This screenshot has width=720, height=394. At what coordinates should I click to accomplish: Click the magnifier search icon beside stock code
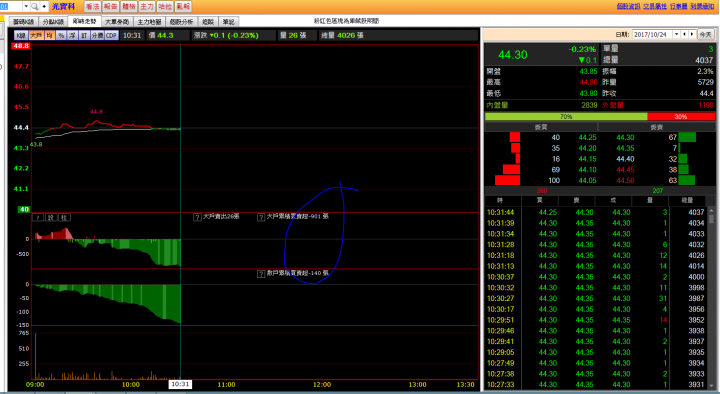(34, 6)
